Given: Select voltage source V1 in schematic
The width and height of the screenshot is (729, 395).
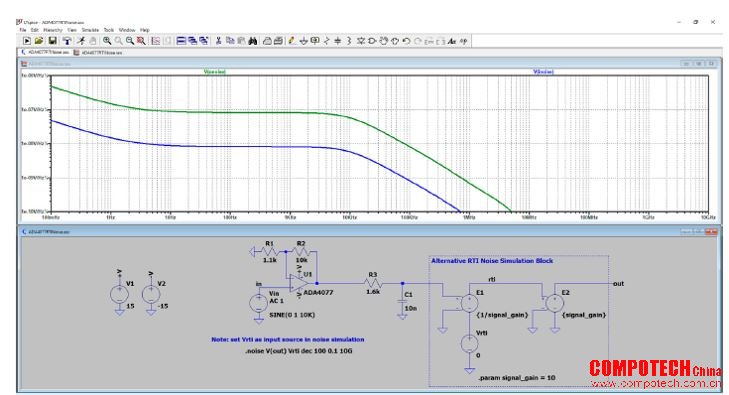Looking at the screenshot, I should coord(119,295).
